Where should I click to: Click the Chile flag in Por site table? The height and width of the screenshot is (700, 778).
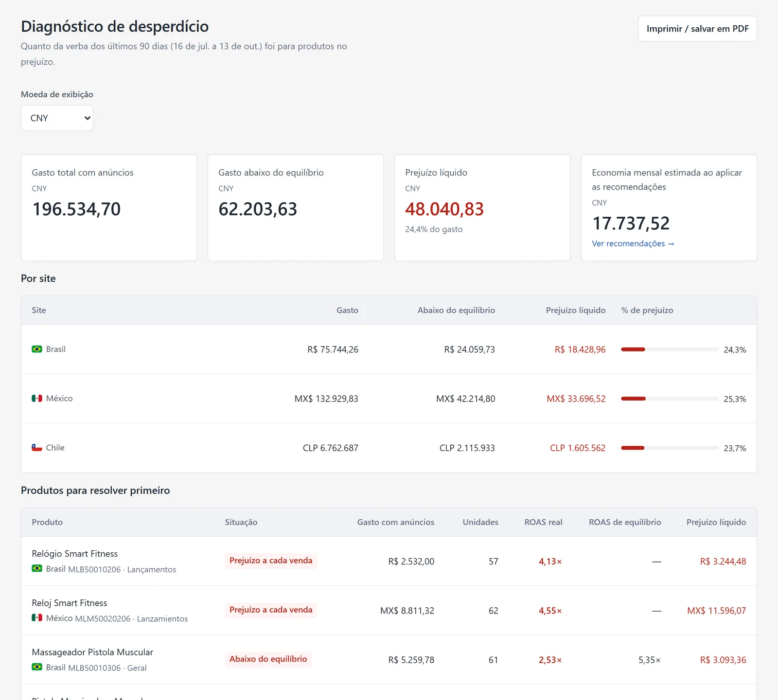click(37, 447)
